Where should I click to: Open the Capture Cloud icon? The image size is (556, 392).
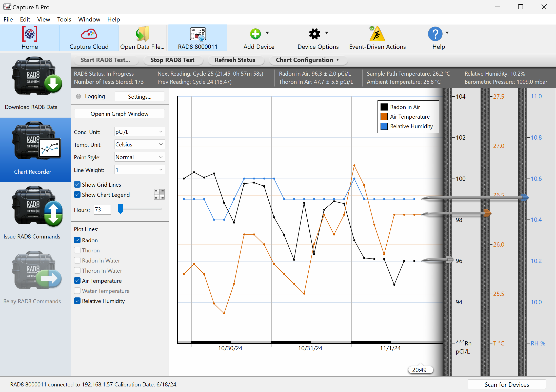89,34
